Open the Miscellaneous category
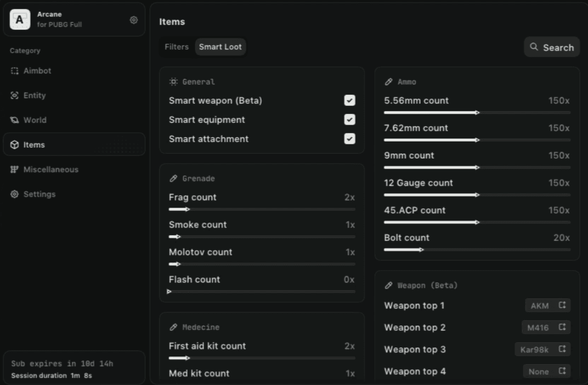Image resolution: width=588 pixels, height=385 pixels. [74, 169]
